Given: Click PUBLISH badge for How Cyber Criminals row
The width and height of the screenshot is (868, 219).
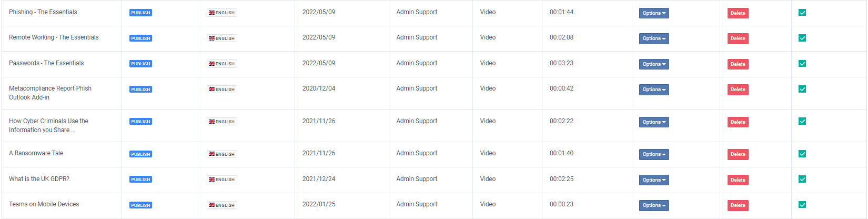Looking at the screenshot, I should tap(140, 122).
